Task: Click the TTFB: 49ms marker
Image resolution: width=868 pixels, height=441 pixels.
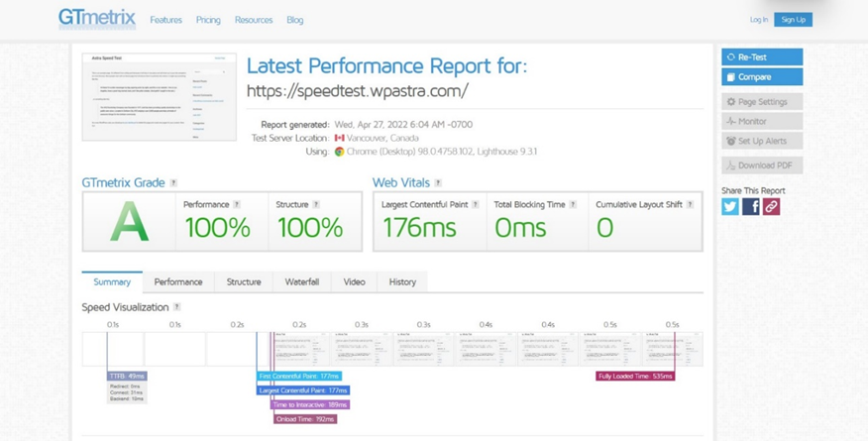Action: (x=127, y=377)
